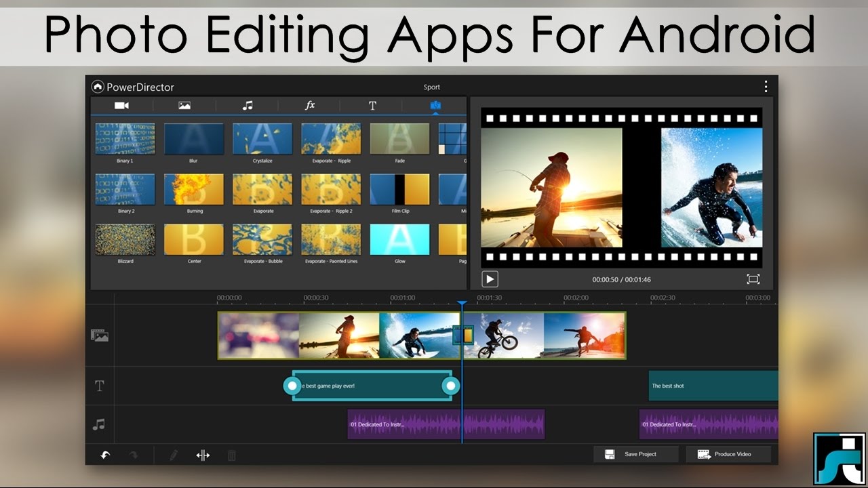Image resolution: width=868 pixels, height=488 pixels.
Task: Select 'The best shot' title clip
Action: [x=713, y=386]
